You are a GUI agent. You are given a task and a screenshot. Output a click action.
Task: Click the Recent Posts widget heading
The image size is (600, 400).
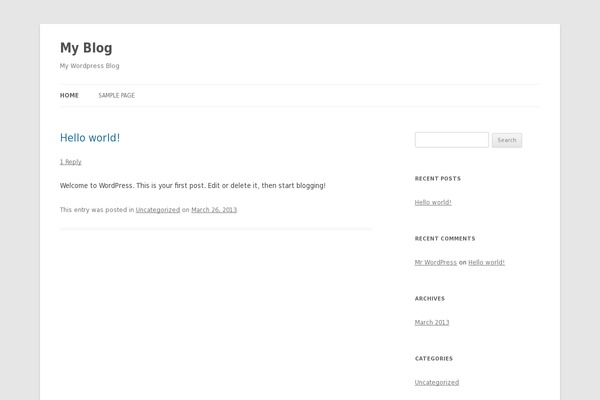click(x=438, y=179)
